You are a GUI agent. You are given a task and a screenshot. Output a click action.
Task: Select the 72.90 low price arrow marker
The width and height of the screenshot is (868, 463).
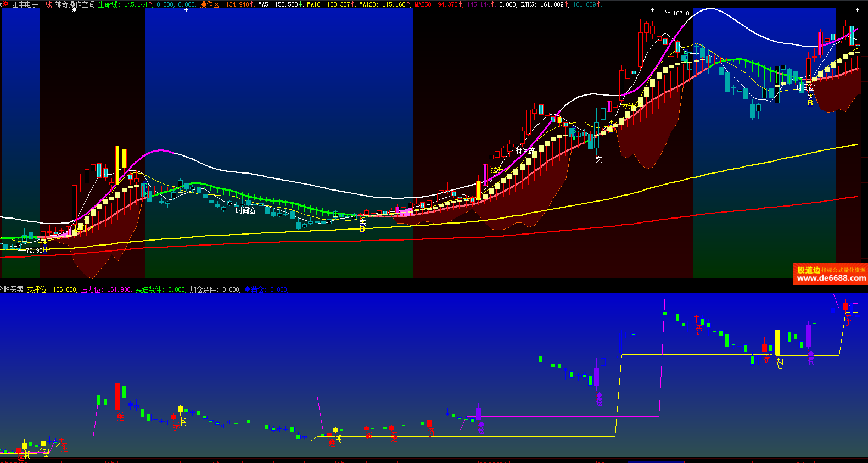pyautogui.click(x=32, y=250)
